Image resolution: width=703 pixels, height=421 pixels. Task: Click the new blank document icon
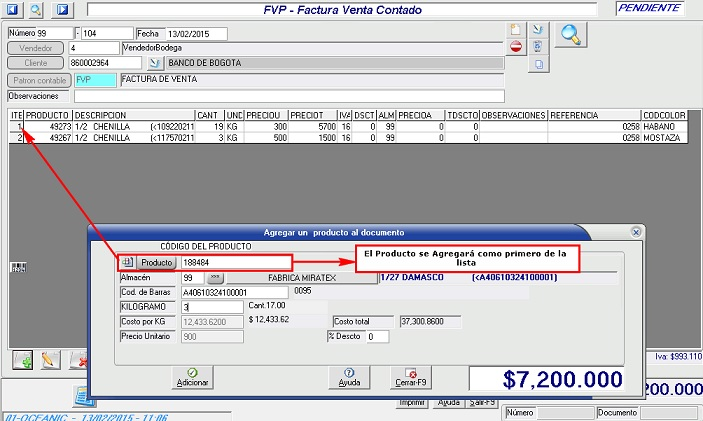point(516,28)
